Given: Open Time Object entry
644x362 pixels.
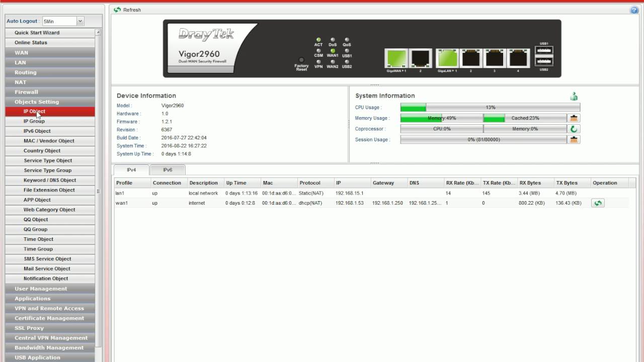Looking at the screenshot, I should click(x=50, y=239).
